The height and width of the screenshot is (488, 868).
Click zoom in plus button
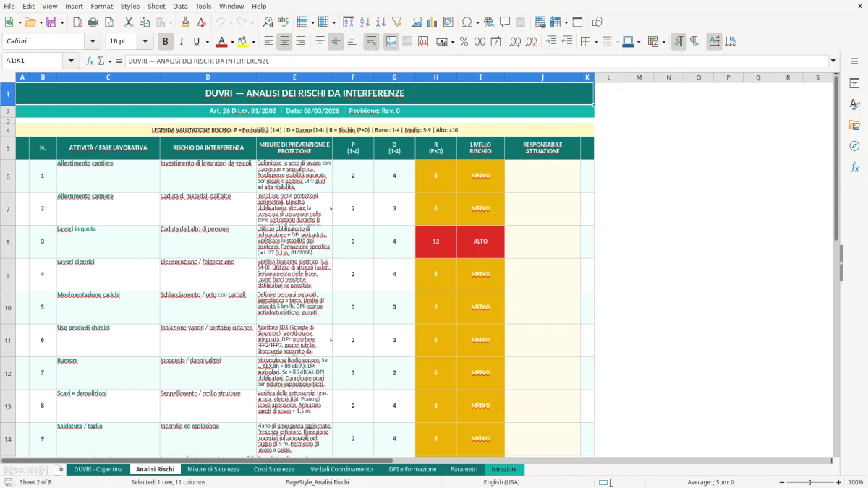click(838, 482)
